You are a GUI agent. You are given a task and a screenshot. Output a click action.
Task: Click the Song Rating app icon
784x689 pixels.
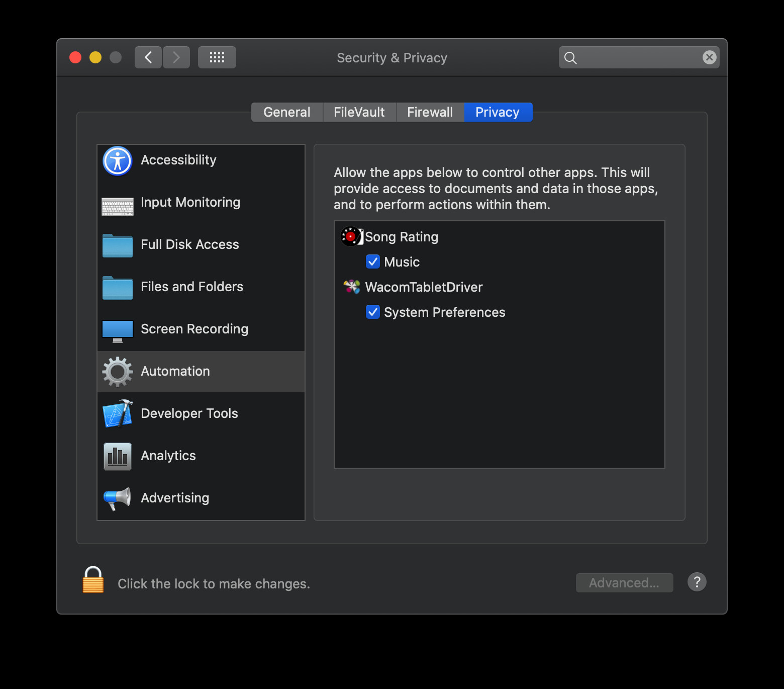[352, 236]
